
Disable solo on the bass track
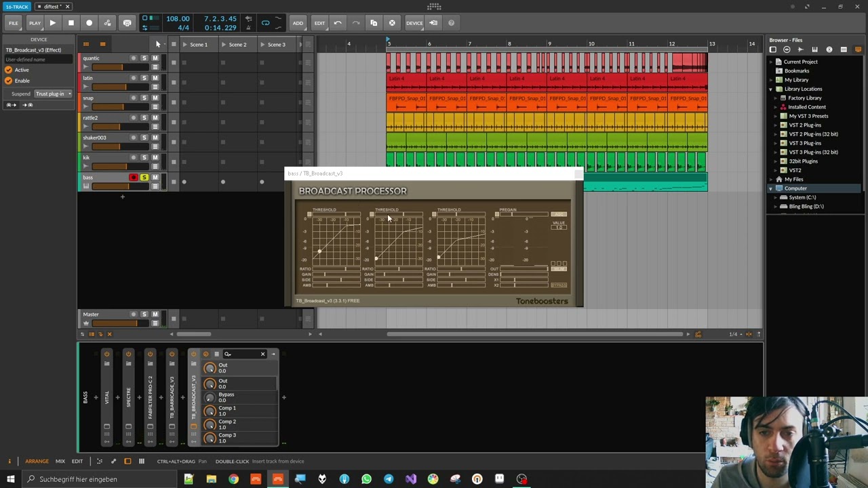click(144, 178)
